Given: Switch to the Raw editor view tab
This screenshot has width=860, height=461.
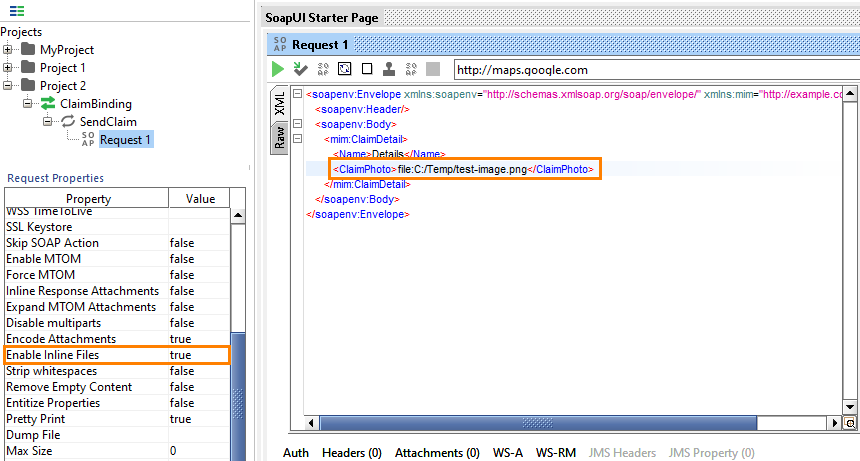Looking at the screenshot, I should [279, 138].
